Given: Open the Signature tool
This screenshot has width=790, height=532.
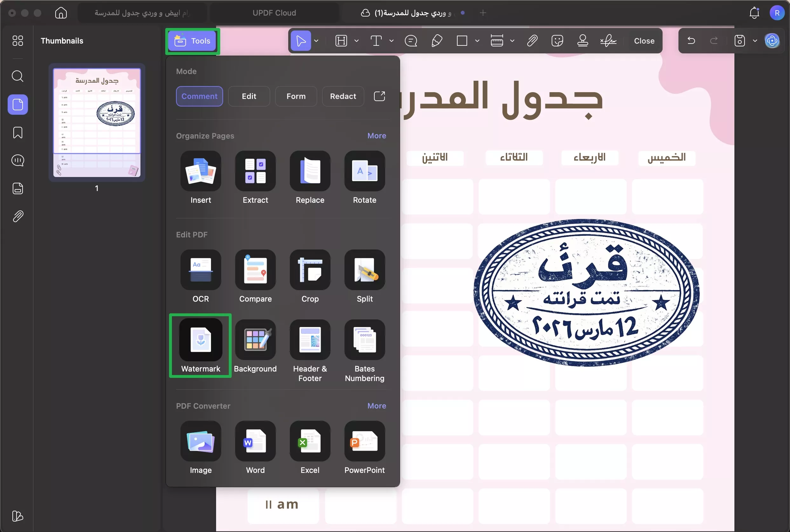Looking at the screenshot, I should pyautogui.click(x=608, y=41).
